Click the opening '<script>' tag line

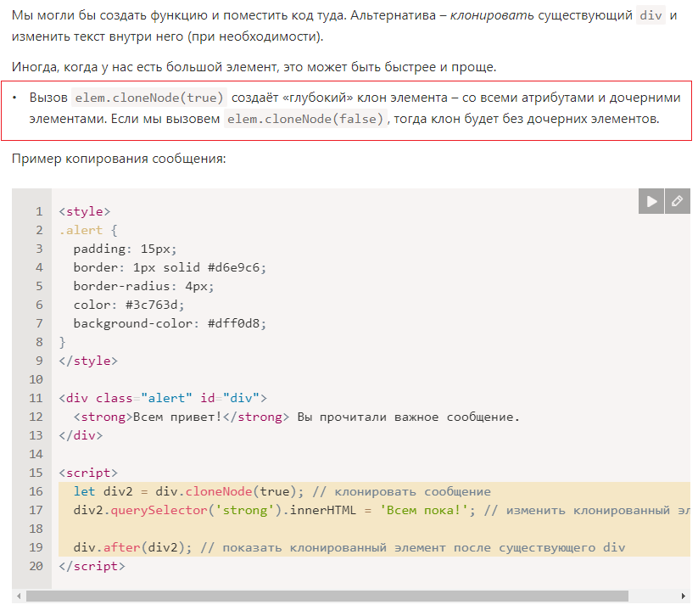click(88, 473)
